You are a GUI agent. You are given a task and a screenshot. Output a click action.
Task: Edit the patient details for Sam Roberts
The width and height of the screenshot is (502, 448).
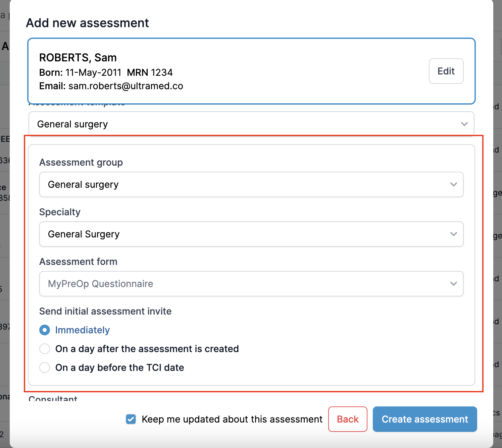[446, 71]
